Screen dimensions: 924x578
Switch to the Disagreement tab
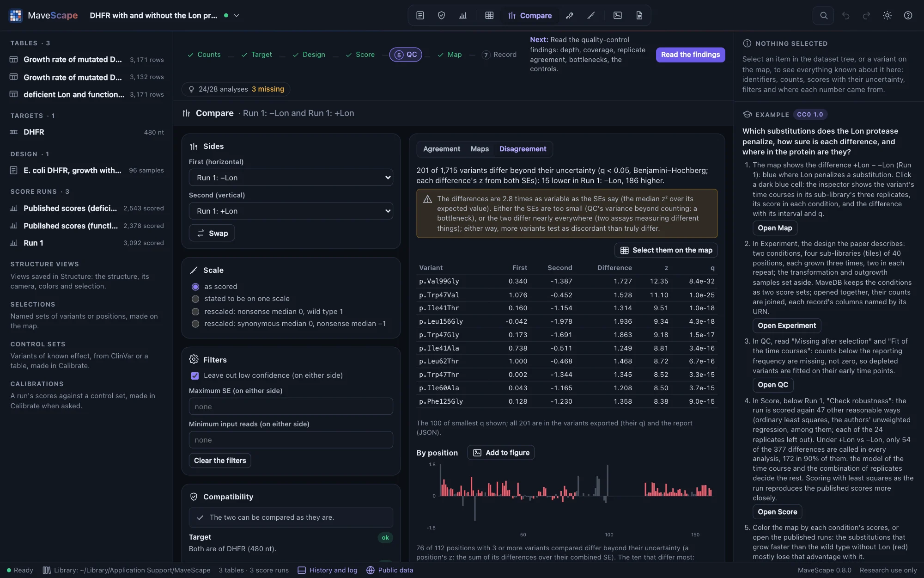(523, 149)
